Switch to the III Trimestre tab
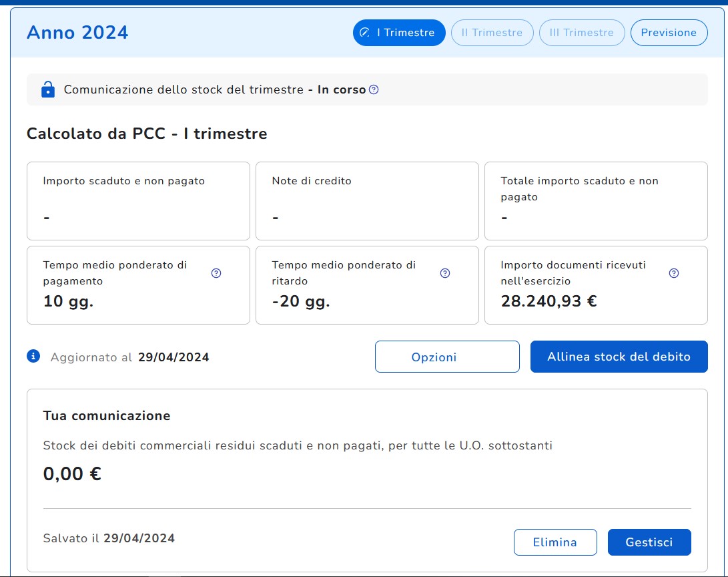728x577 pixels. (581, 33)
